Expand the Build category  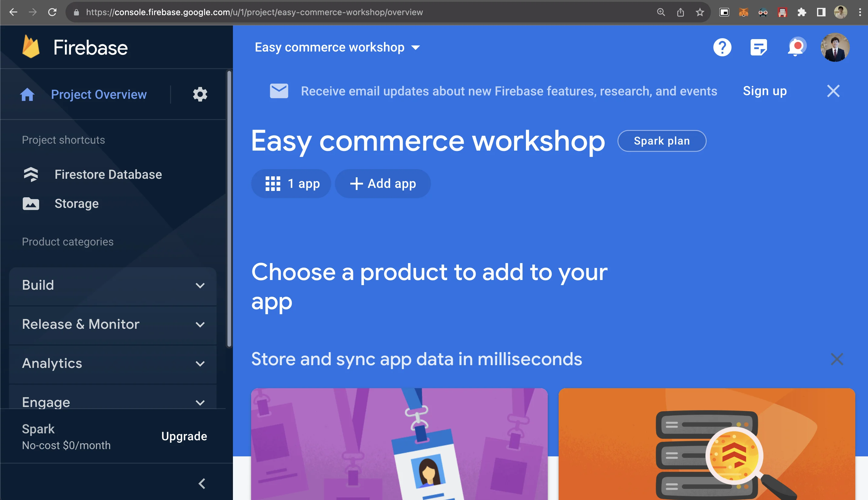113,285
